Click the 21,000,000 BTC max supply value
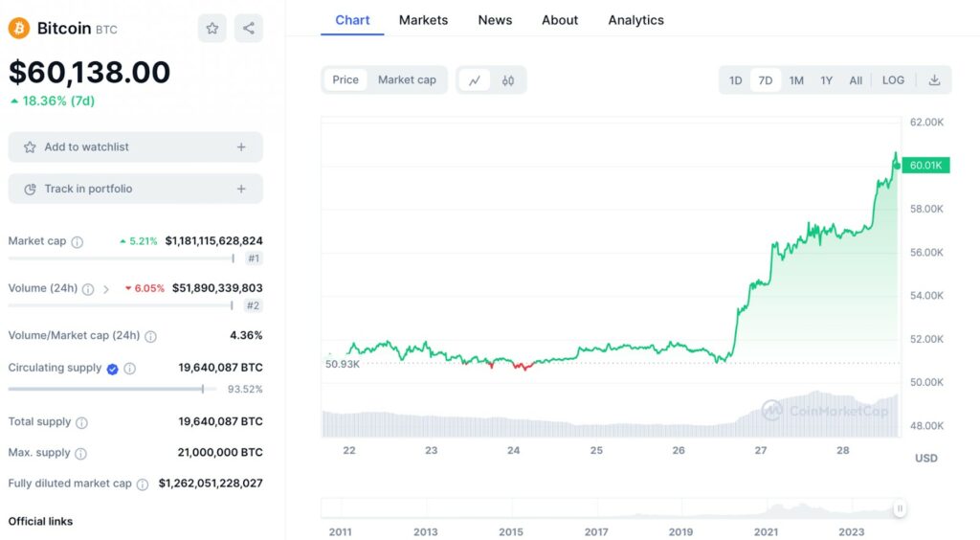 pyautogui.click(x=220, y=452)
